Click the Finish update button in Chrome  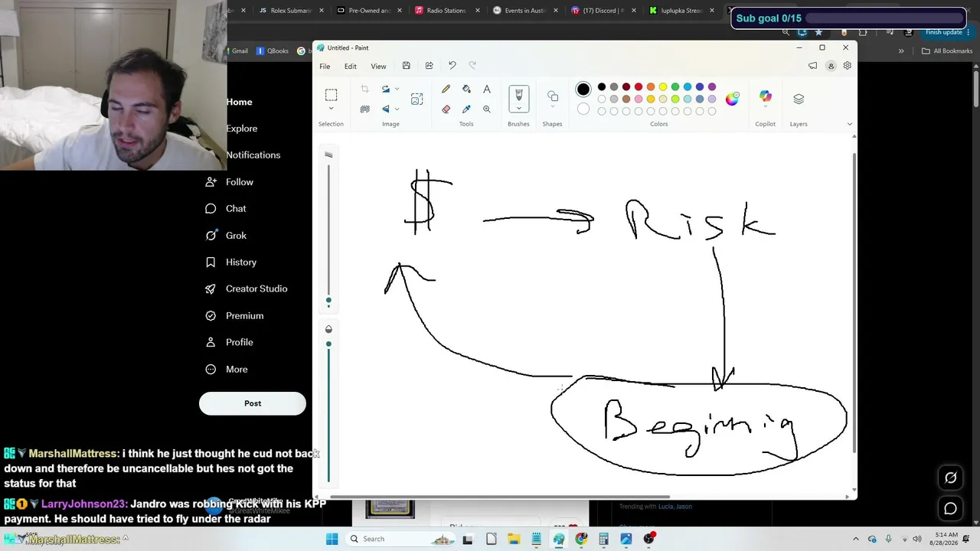944,32
